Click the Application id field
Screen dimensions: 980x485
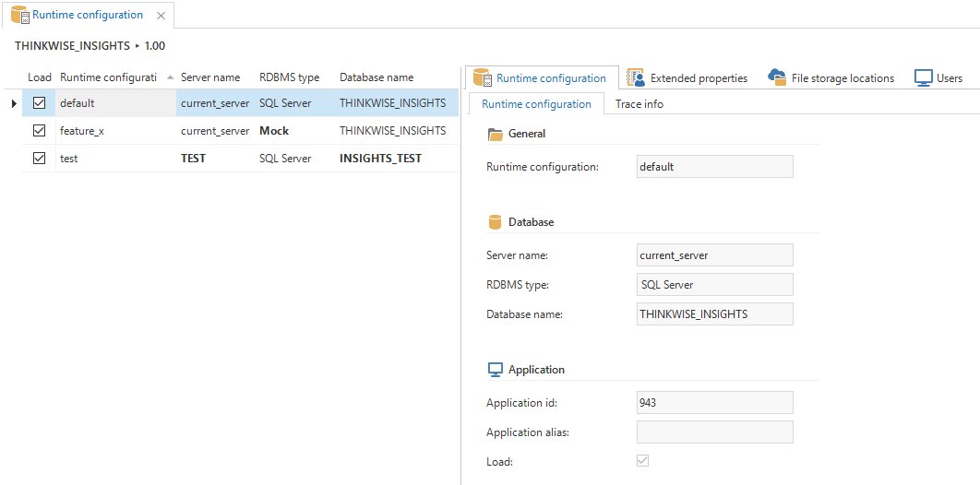pos(714,403)
